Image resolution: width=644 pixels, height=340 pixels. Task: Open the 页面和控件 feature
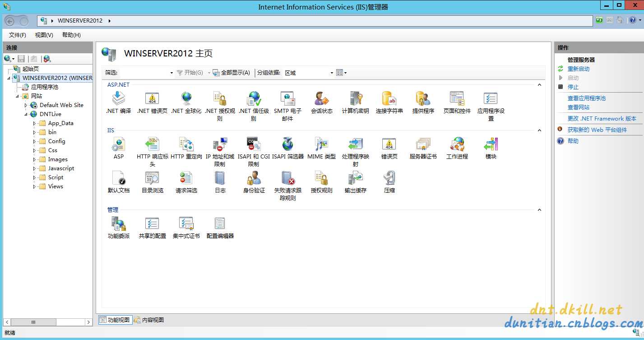(457, 102)
